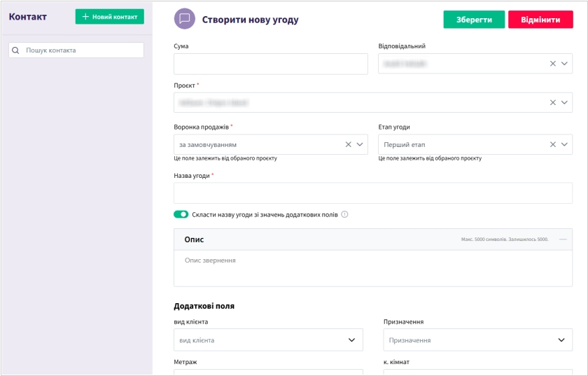Click the Додаткові поля heading

pos(204,306)
